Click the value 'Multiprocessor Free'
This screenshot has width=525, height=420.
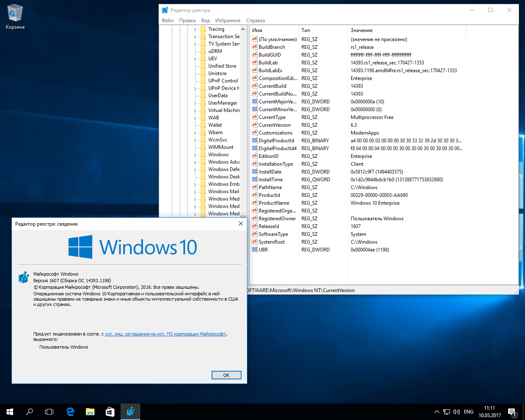[372, 117]
